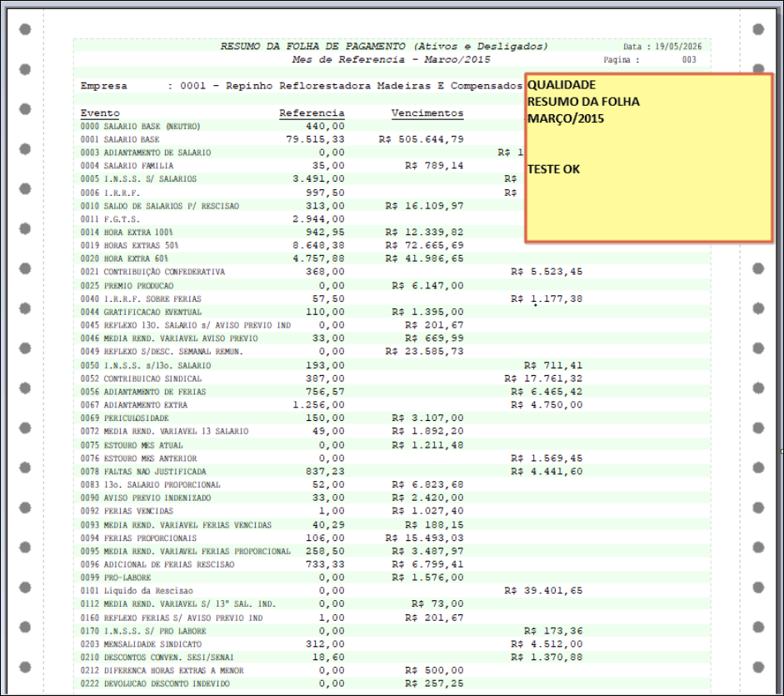
Task: Click row '0099 PRO-LABORE'
Action: coord(116,578)
